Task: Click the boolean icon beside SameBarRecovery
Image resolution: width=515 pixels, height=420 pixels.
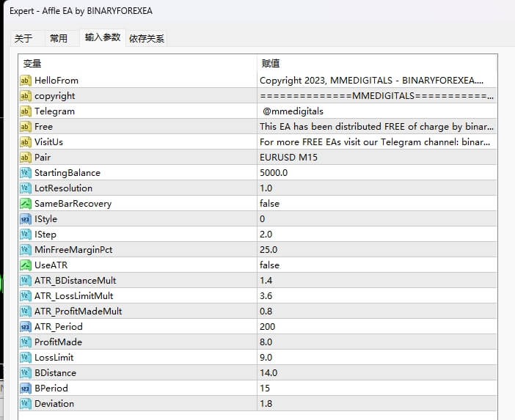Action: pos(26,204)
